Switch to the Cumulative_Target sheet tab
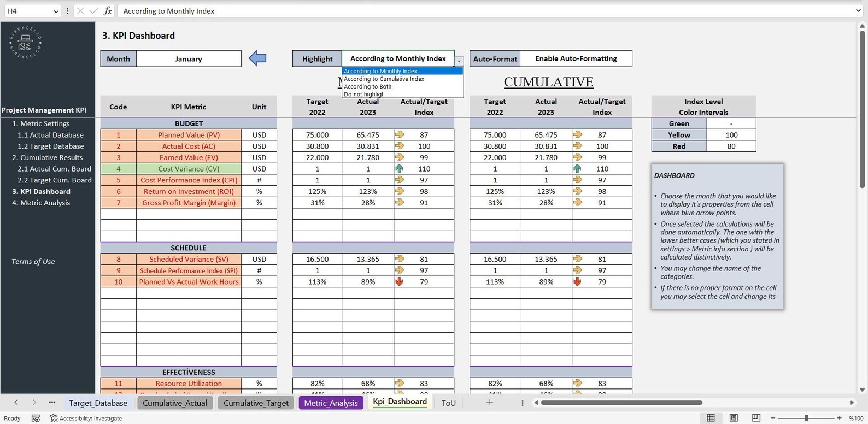This screenshot has height=424, width=868. pyautogui.click(x=256, y=403)
